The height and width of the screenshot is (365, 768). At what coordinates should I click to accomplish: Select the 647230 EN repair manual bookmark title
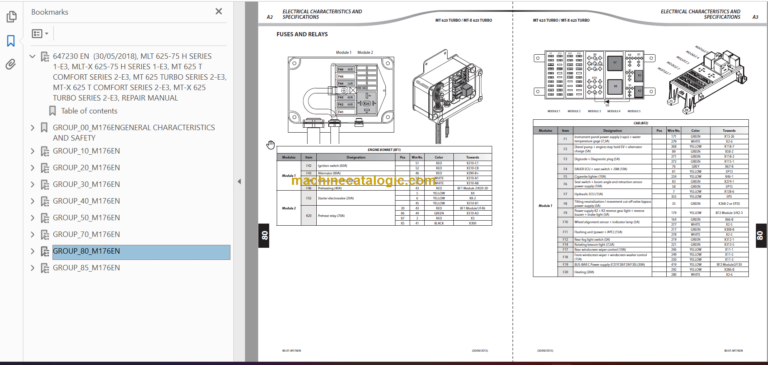[x=140, y=77]
